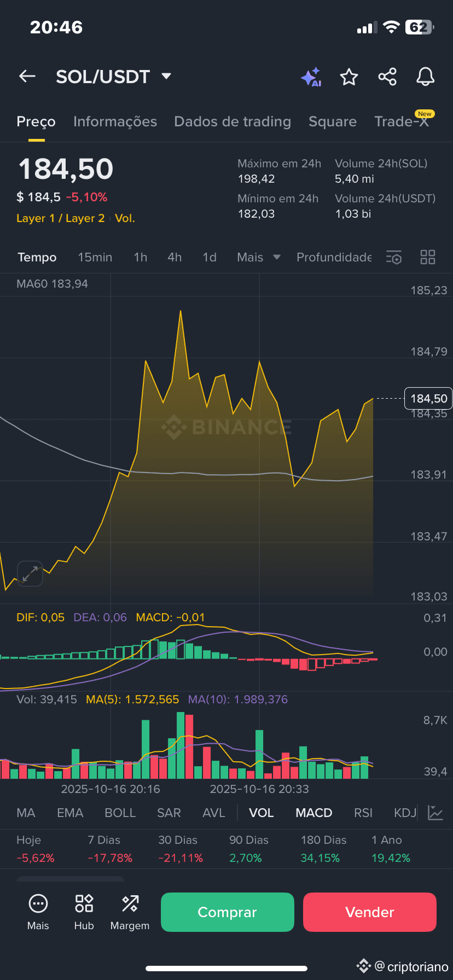Open the Layer 1 / Layer 2 tag
This screenshot has height=980, width=453.
pyautogui.click(x=61, y=218)
